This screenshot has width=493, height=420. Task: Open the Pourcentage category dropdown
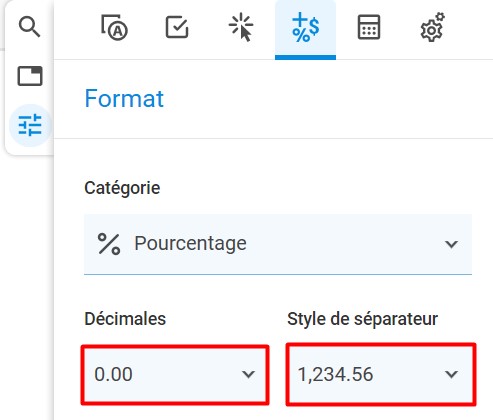(278, 244)
